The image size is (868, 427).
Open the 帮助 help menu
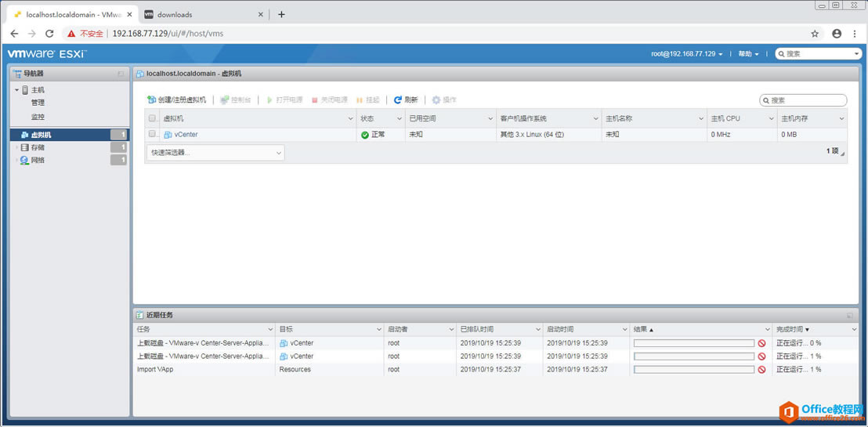(x=748, y=54)
